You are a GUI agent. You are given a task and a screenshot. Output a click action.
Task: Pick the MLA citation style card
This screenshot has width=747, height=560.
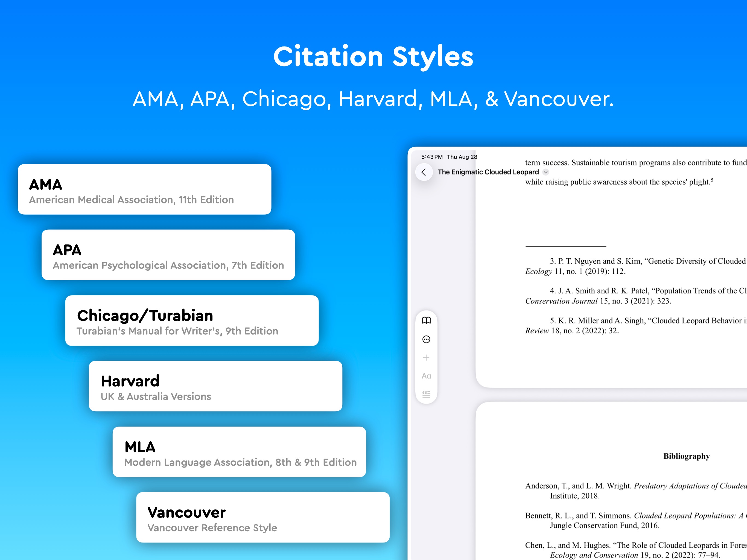pos(239,452)
